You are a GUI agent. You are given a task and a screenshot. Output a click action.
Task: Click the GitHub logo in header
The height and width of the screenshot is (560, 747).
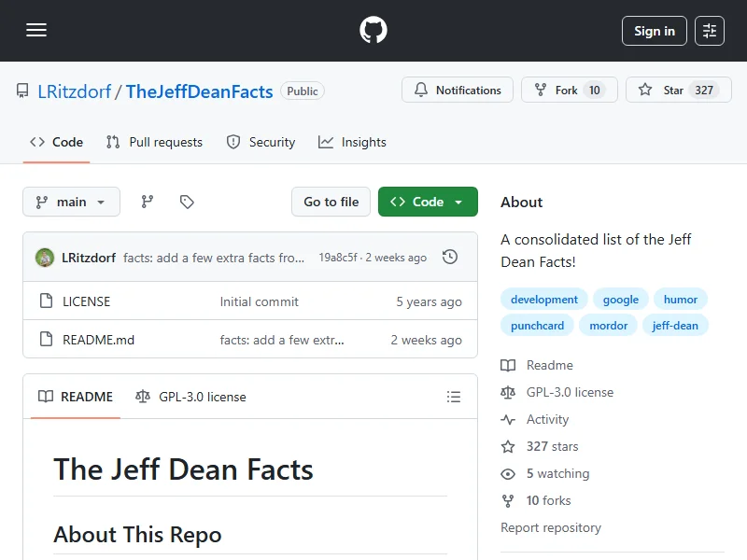(x=373, y=31)
